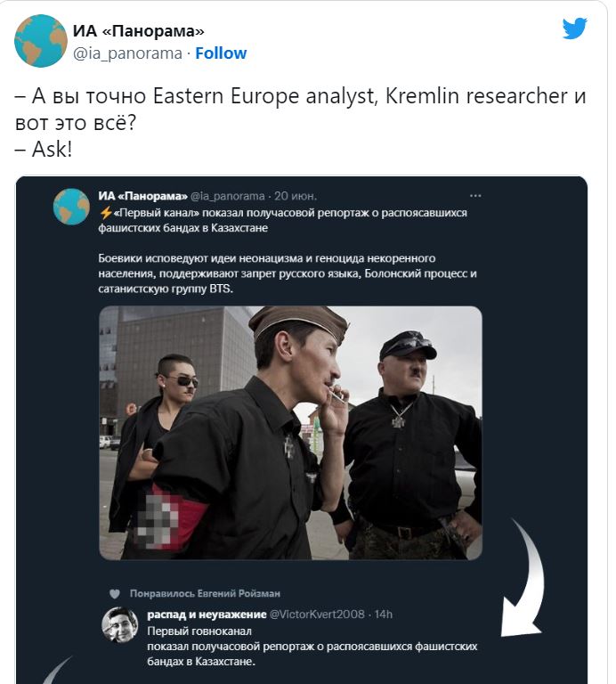Click the Первый говноканал reply text
The width and height of the screenshot is (616, 684).
point(312,646)
